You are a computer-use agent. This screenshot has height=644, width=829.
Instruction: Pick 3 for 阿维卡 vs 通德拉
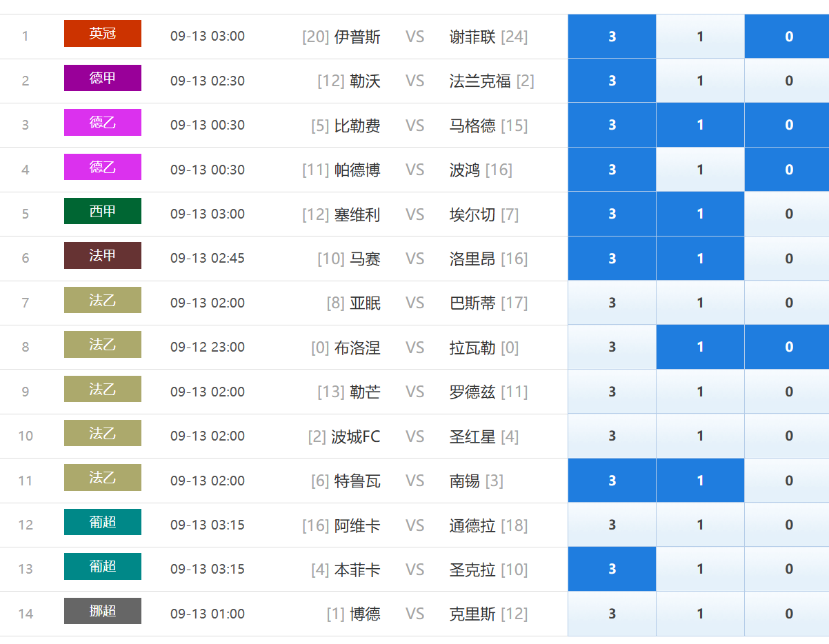tap(612, 525)
